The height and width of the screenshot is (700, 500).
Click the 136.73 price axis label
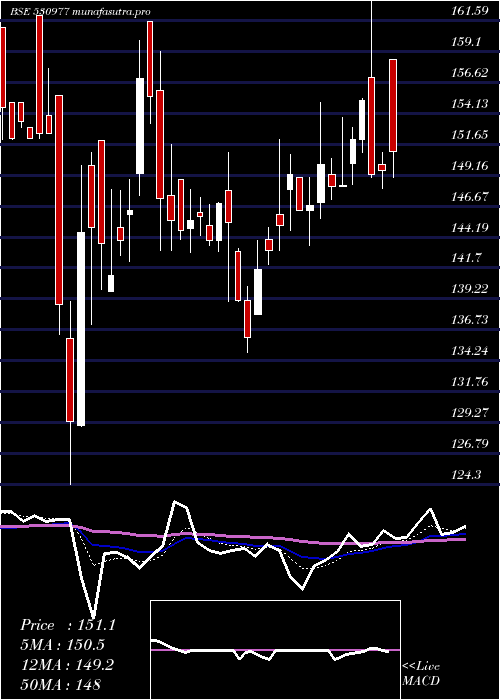[x=469, y=320]
